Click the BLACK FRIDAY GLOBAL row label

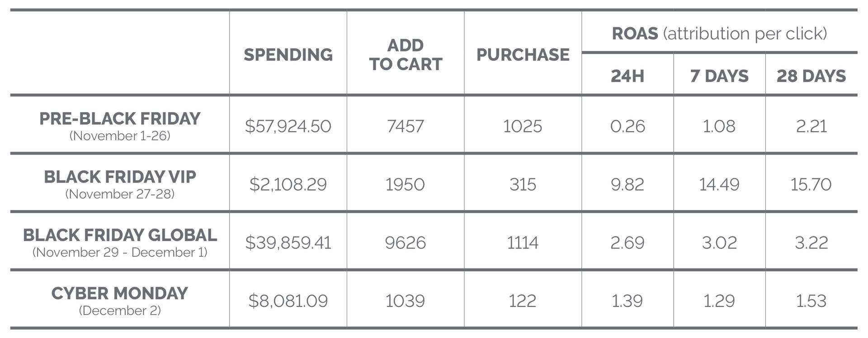[x=120, y=235]
